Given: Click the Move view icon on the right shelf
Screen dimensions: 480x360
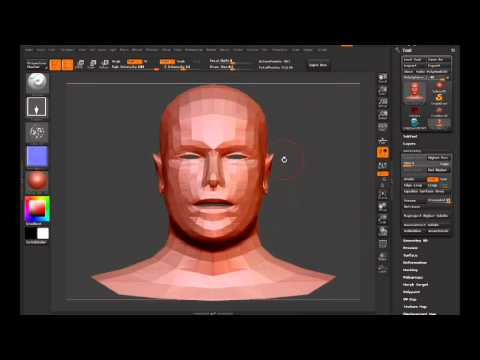Looking at the screenshot, I should click(x=383, y=207).
